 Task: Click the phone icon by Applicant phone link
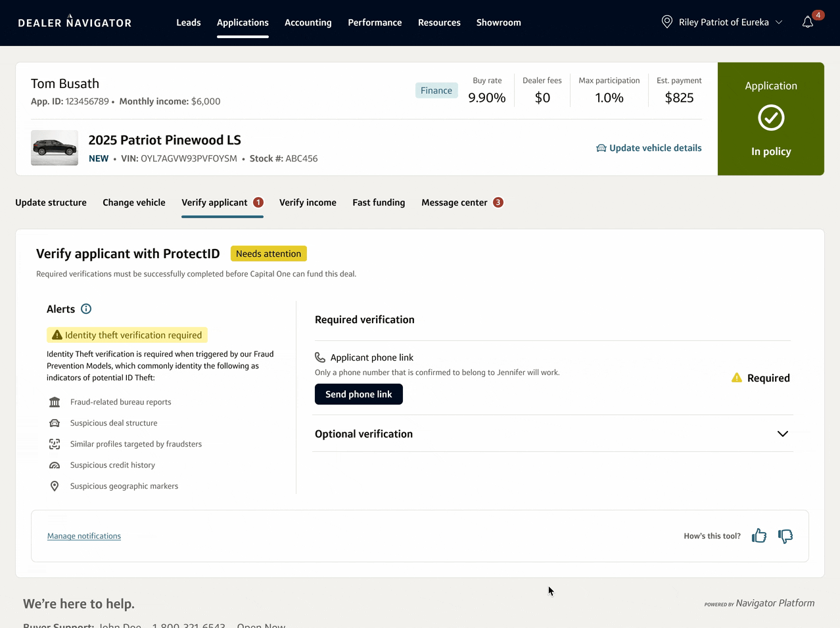(x=320, y=357)
